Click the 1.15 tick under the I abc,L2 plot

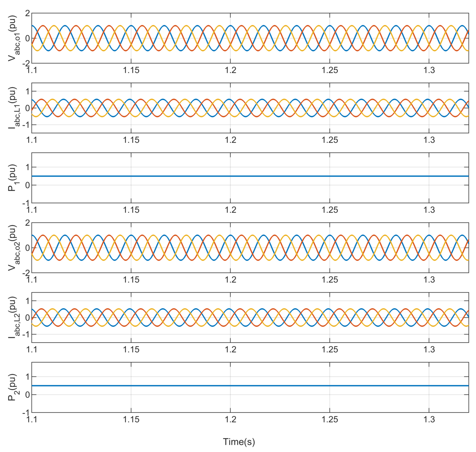coord(131,350)
